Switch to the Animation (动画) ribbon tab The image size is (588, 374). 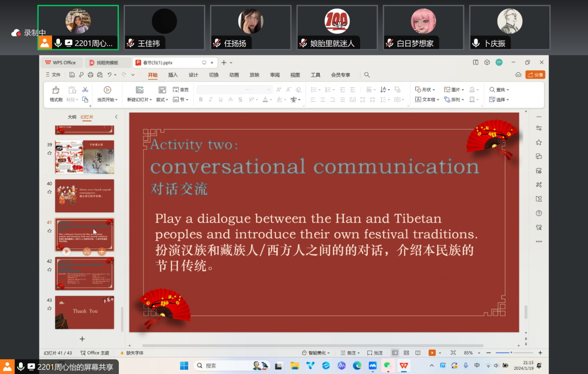[234, 75]
